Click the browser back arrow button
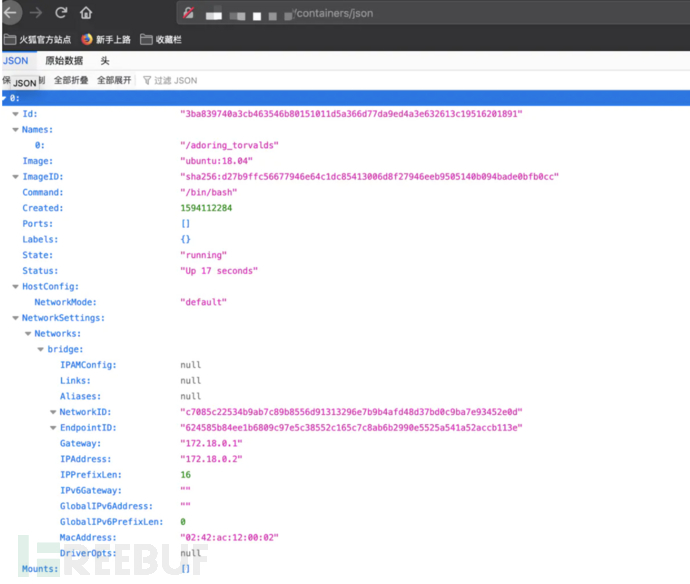Viewport: 690px width, 584px height. tap(11, 13)
